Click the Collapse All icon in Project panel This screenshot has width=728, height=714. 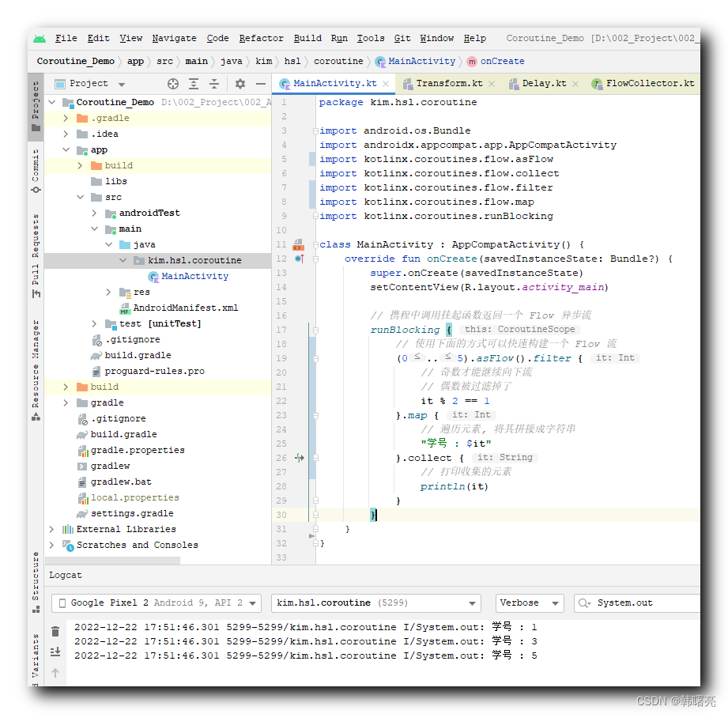(213, 84)
